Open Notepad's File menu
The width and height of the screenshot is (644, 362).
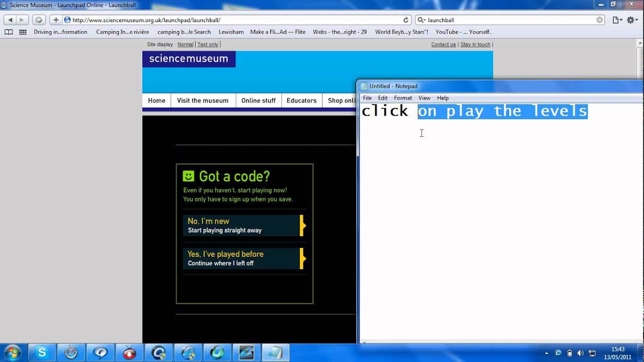(367, 98)
